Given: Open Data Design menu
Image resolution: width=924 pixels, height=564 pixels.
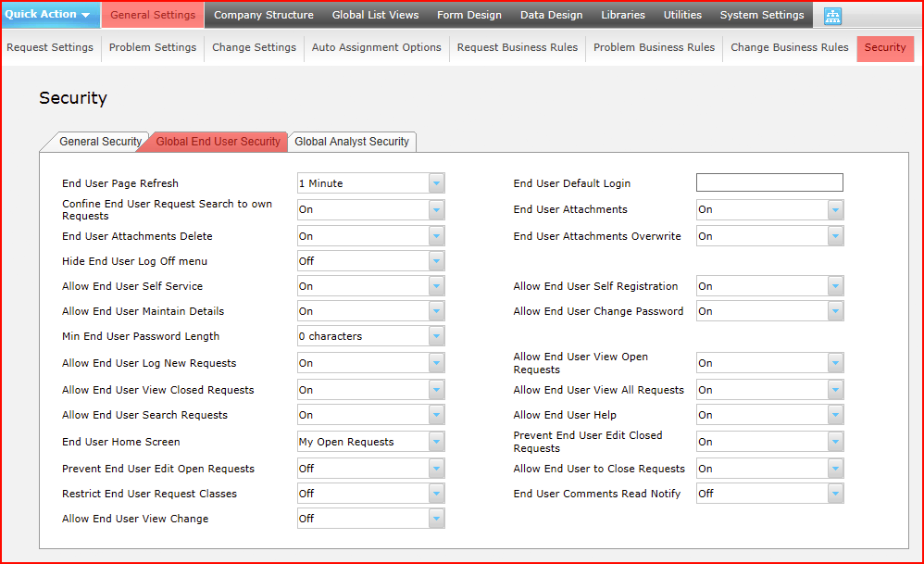Looking at the screenshot, I should [551, 15].
